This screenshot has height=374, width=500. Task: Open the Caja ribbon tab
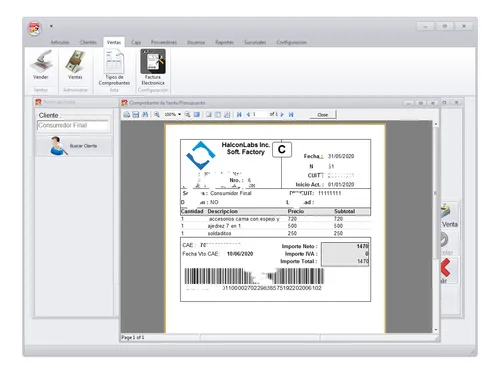coord(136,42)
